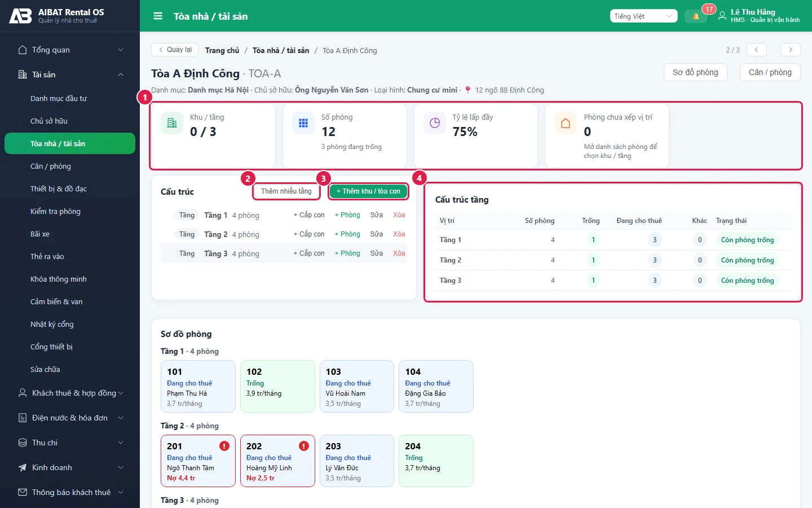
Task: Toggle the hamburger menu icon
Action: coord(158,16)
